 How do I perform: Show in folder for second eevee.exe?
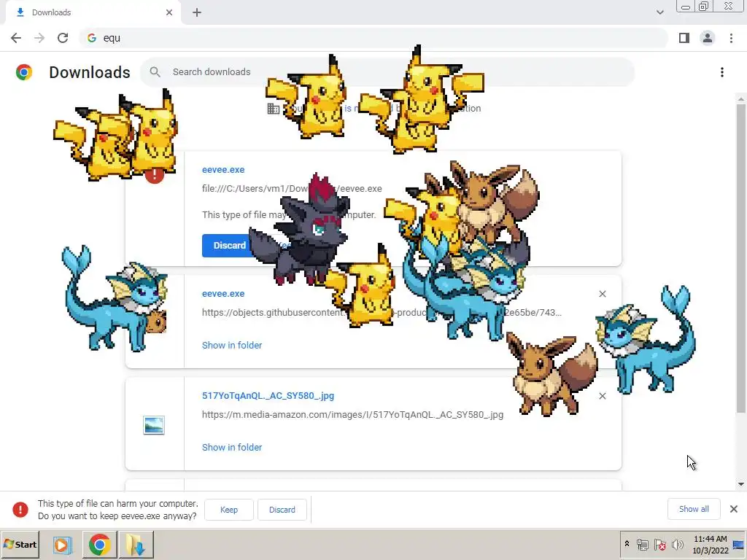coord(232,345)
